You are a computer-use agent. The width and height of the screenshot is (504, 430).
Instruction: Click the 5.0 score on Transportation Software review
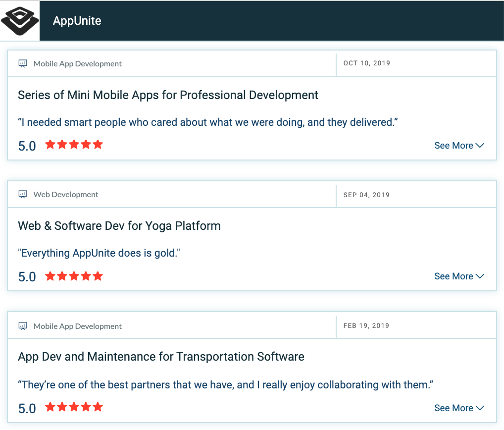click(27, 409)
